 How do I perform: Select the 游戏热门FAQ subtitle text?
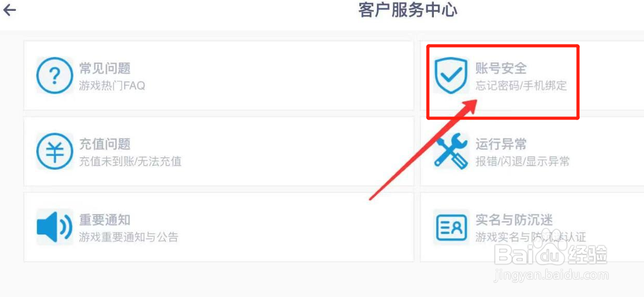coord(112,86)
